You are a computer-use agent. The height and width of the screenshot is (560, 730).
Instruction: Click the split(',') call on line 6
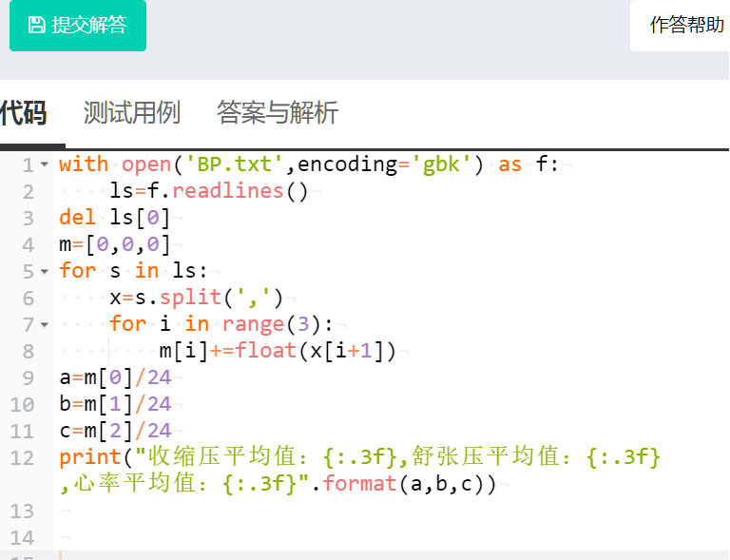click(221, 298)
